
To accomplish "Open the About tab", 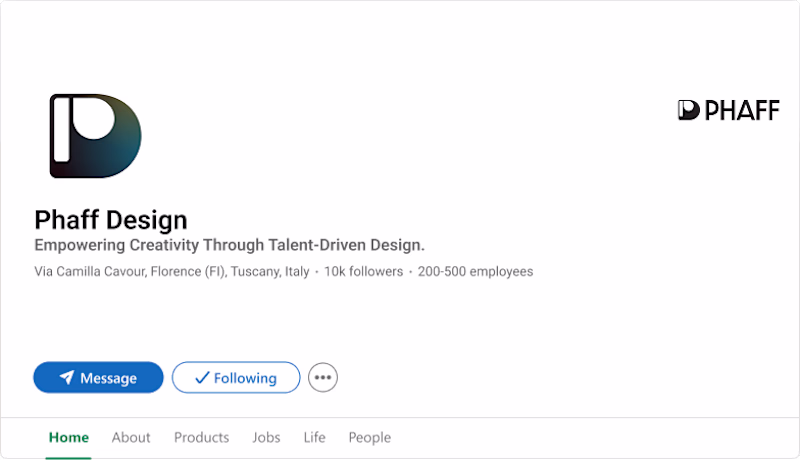I will tap(131, 437).
